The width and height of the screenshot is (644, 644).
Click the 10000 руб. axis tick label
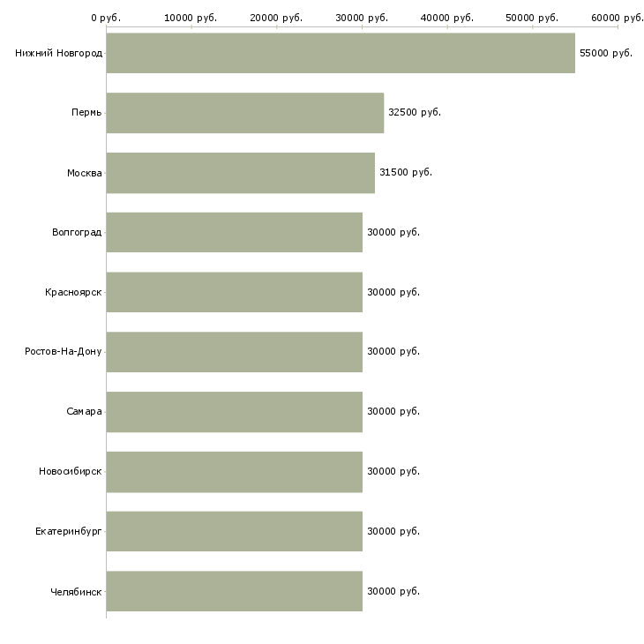click(x=191, y=18)
